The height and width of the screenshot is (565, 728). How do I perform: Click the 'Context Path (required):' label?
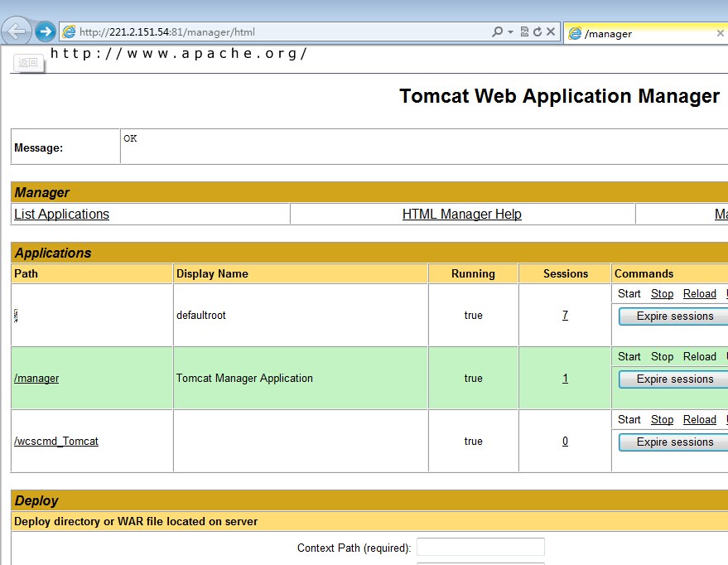tap(354, 548)
